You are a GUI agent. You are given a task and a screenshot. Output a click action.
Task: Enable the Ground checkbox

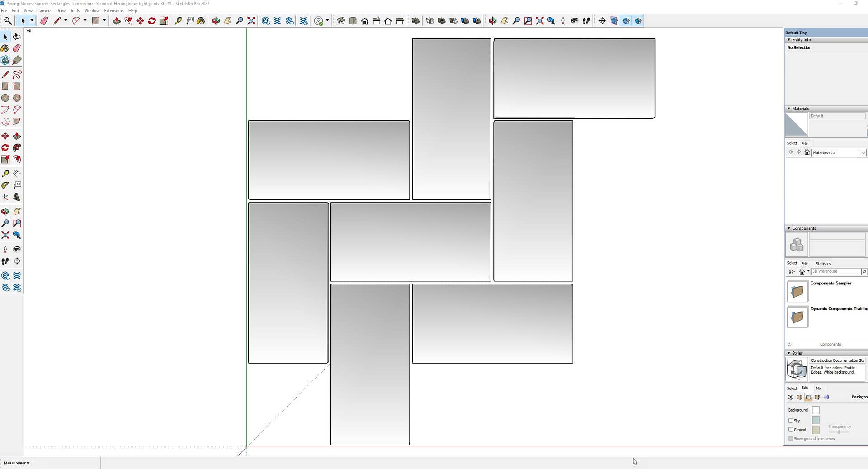791,430
